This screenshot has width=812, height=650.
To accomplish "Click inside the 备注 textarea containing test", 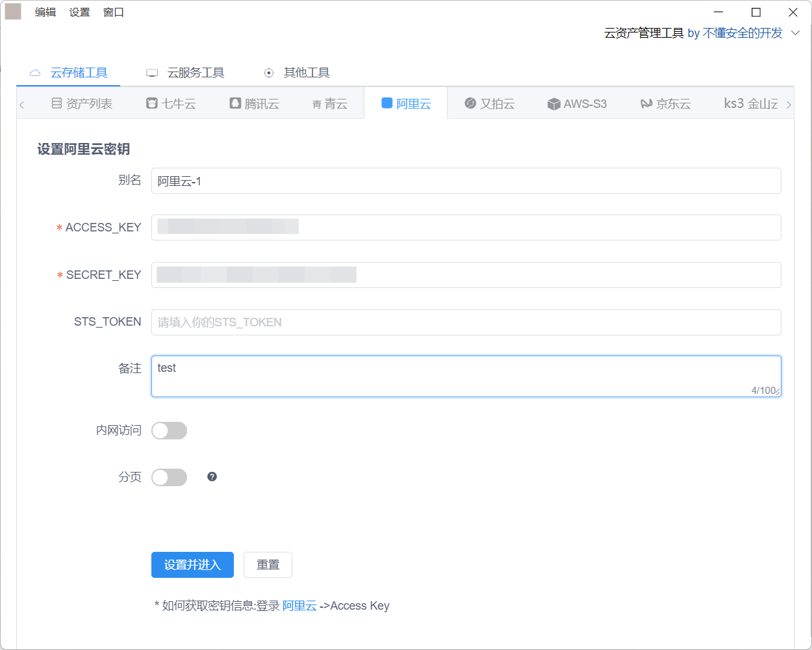I will 466,376.
